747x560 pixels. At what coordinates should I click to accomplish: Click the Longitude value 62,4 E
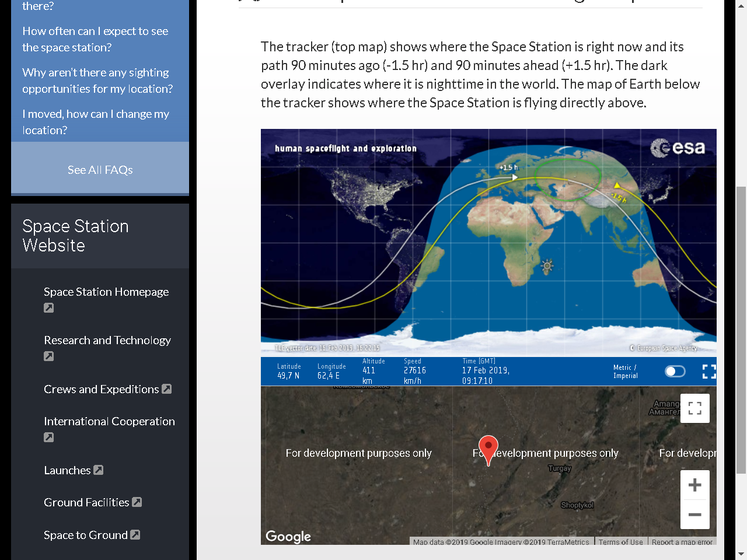click(x=329, y=376)
